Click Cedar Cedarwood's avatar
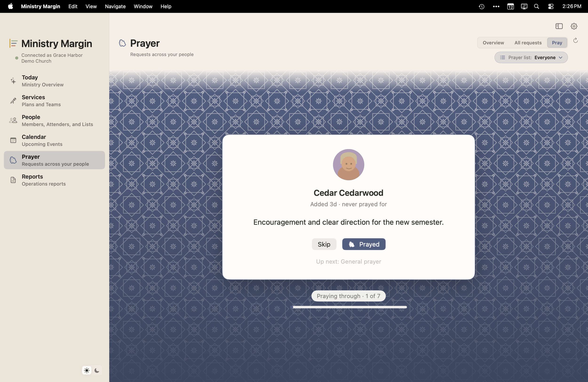Image resolution: width=588 pixels, height=382 pixels. 348,165
